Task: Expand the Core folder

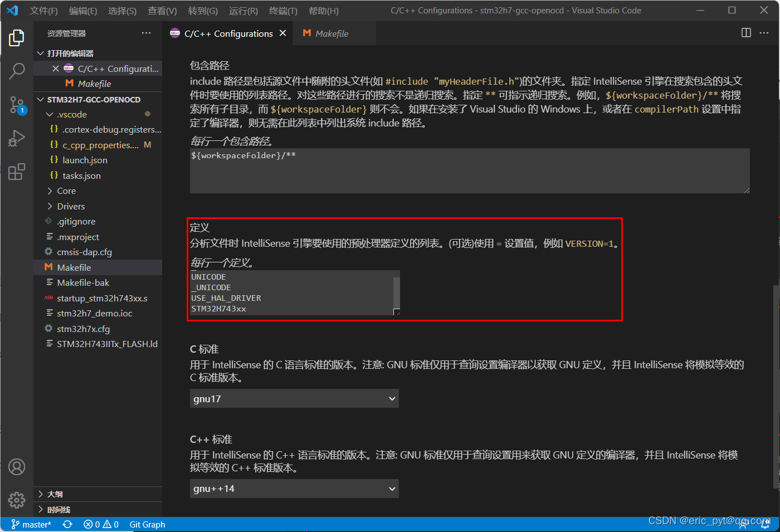Action: coord(98,191)
